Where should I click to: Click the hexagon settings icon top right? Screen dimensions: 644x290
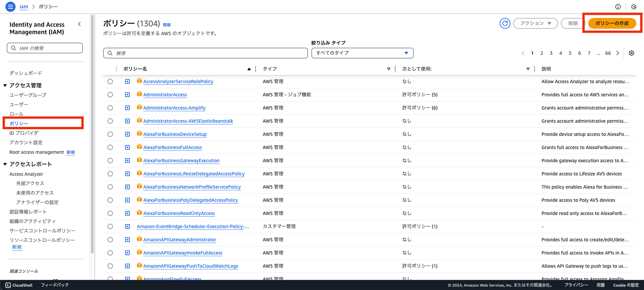[634, 7]
